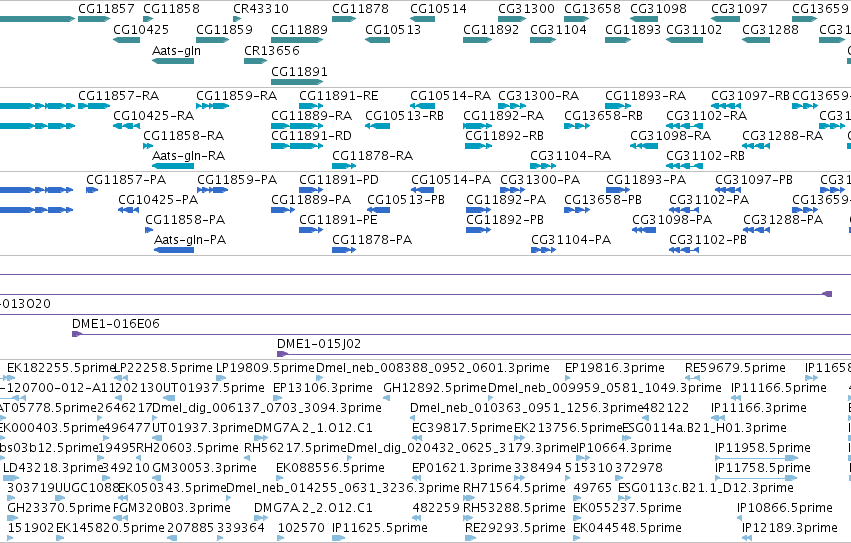Select the CG10513 gene label
Image resolution: width=851 pixels, height=543 pixels.
tap(393, 29)
